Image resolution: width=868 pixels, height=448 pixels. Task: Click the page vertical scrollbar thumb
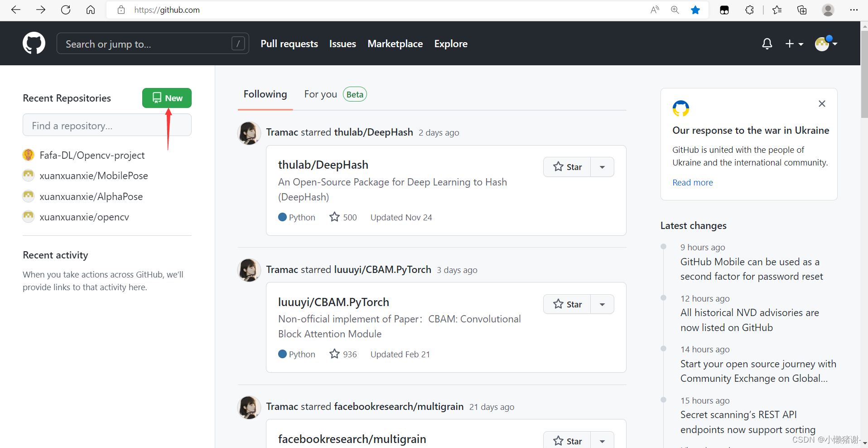(864, 75)
